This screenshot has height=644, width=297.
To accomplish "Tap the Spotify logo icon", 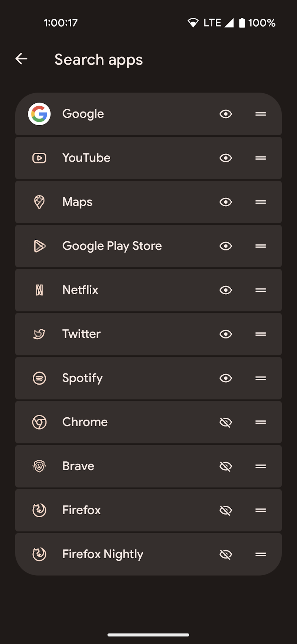I will [x=39, y=378].
